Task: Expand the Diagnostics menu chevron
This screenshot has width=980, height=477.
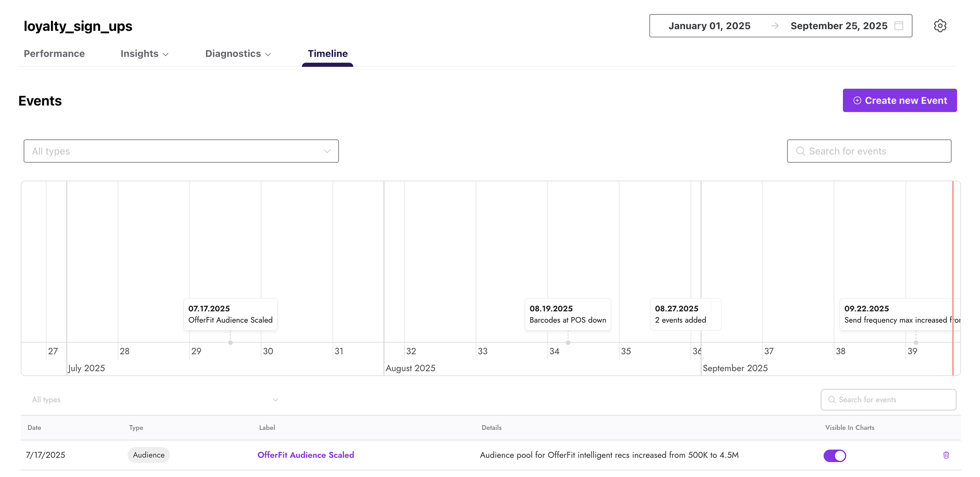Action: [x=269, y=54]
